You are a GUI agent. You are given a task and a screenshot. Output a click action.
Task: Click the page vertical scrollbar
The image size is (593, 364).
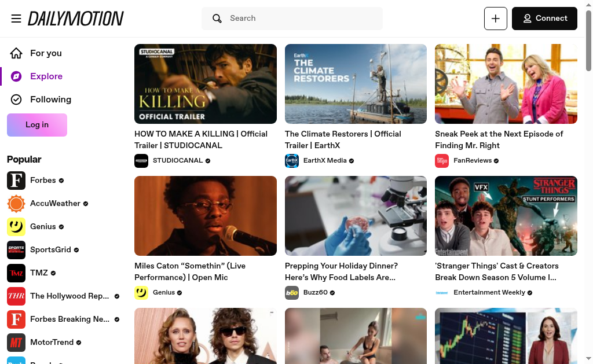click(x=588, y=174)
